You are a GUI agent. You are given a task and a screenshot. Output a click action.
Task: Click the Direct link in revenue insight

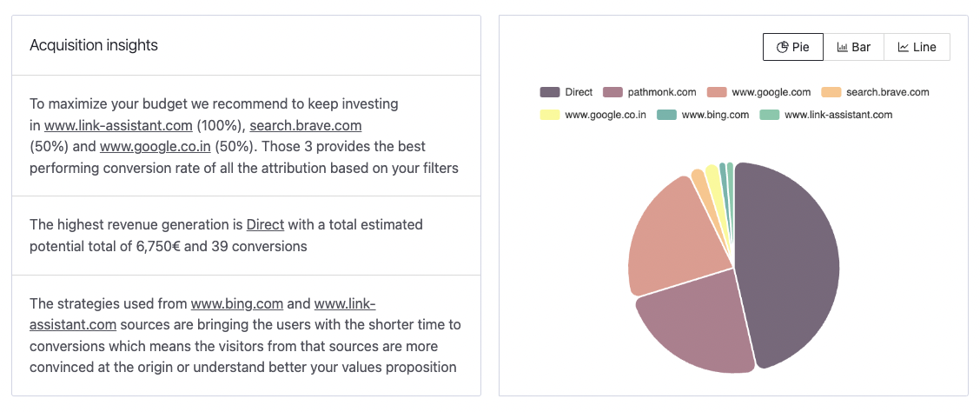[x=265, y=224]
